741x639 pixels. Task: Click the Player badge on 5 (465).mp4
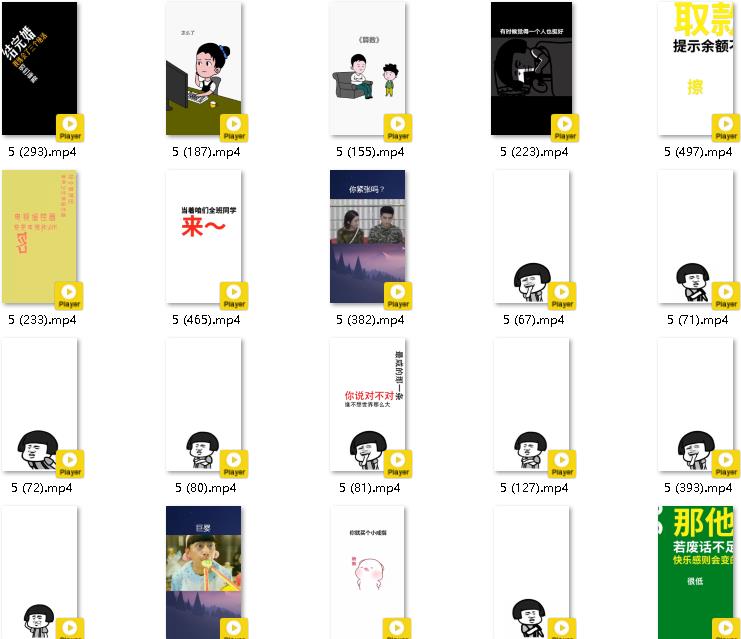[x=234, y=296]
